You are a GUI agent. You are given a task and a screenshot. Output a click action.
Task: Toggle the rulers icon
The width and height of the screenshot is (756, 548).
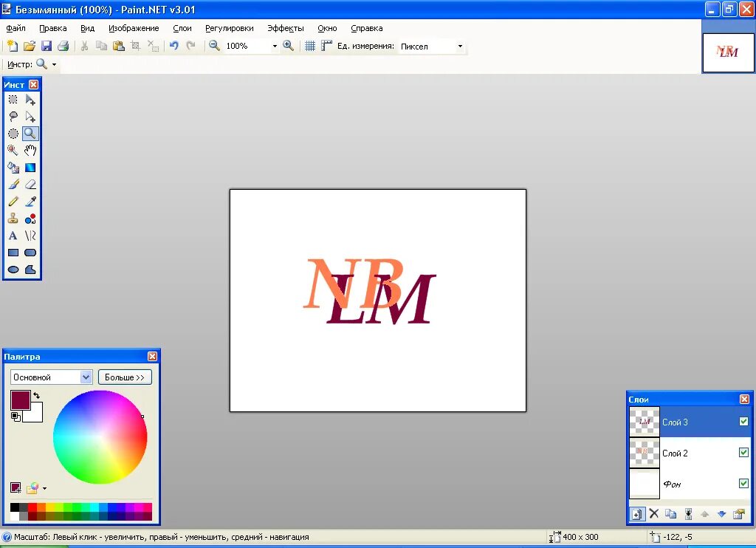[x=327, y=46]
